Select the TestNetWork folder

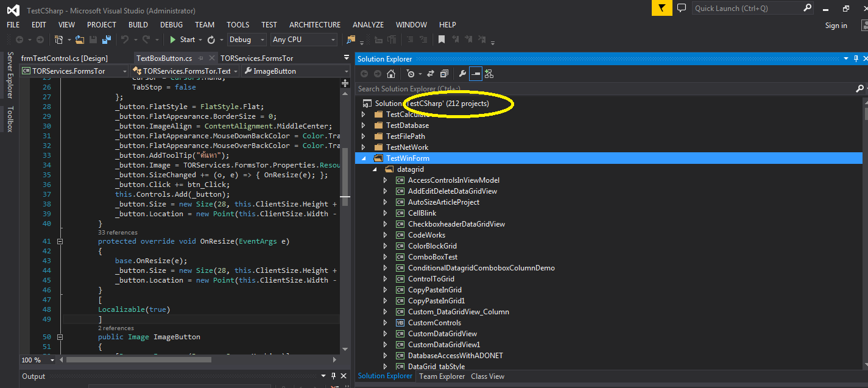tap(407, 147)
